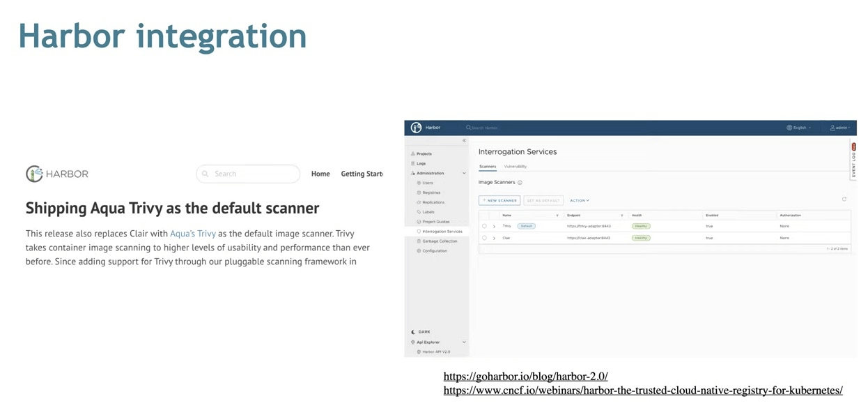Select the radio button for Trivy row
Image resolution: width=868 pixels, height=408 pixels.
coord(484,226)
